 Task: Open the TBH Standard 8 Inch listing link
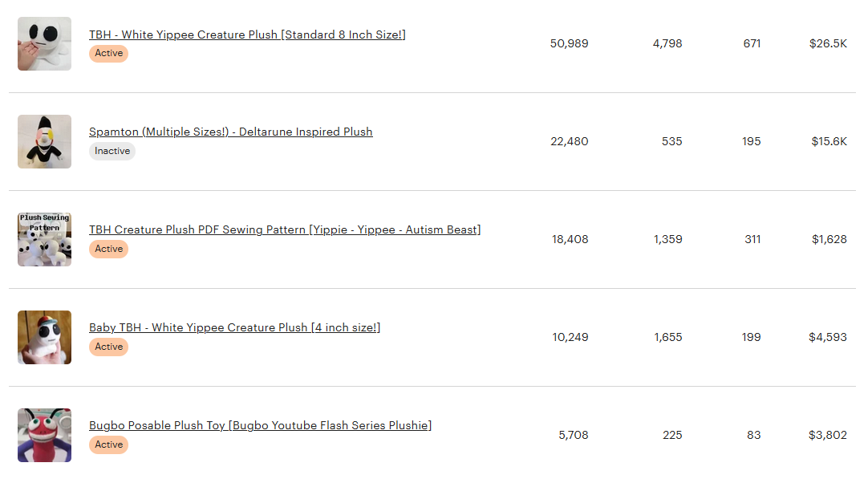click(247, 35)
